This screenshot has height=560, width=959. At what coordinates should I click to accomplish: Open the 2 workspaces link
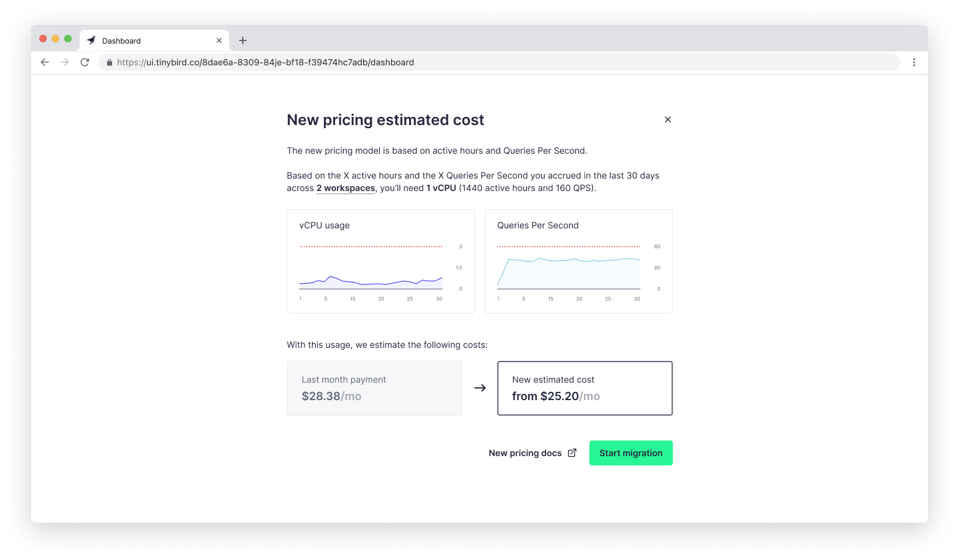pyautogui.click(x=346, y=188)
